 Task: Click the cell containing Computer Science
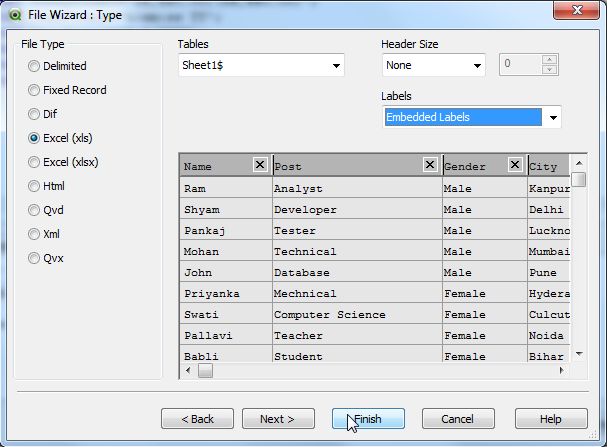[x=358, y=314]
